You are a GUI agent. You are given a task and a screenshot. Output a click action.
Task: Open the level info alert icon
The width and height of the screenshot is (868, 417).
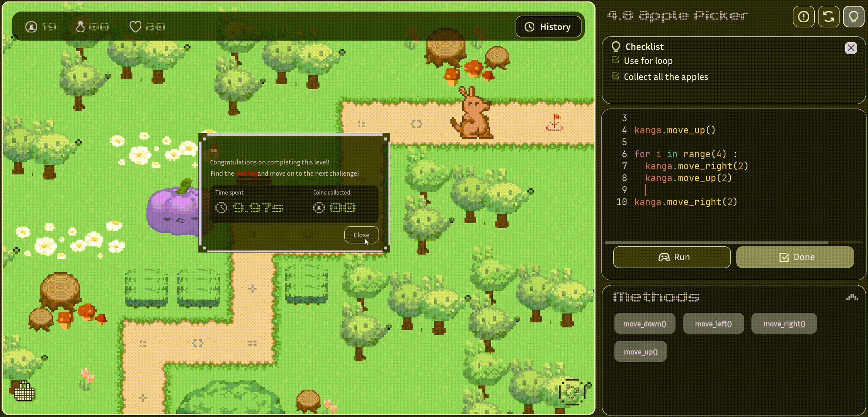[x=803, y=17]
